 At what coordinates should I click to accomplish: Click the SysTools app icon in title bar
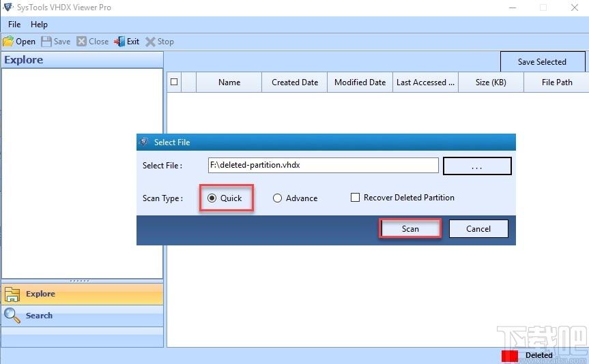(8, 7)
